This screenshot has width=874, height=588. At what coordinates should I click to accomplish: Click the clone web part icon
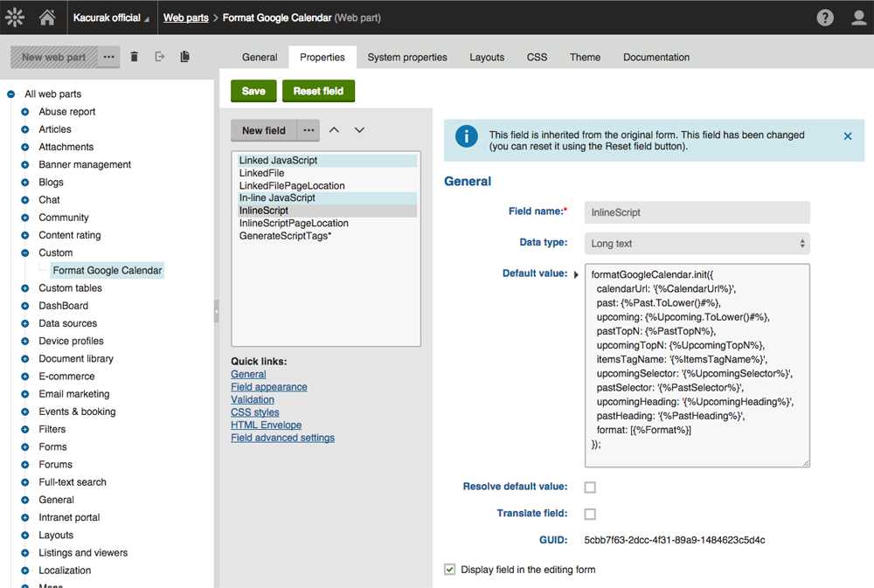tap(184, 57)
